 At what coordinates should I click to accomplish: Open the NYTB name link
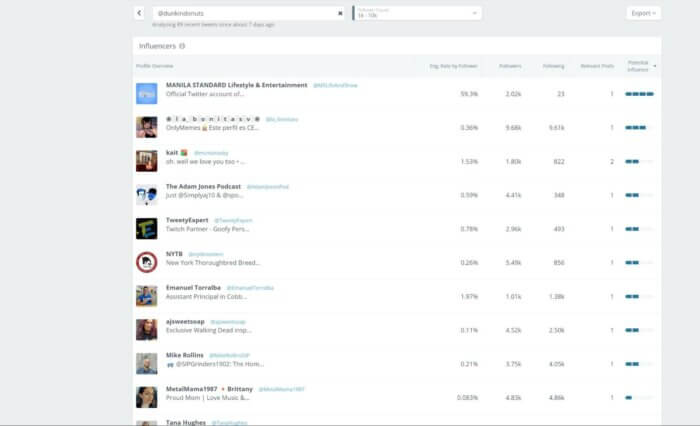coord(174,254)
